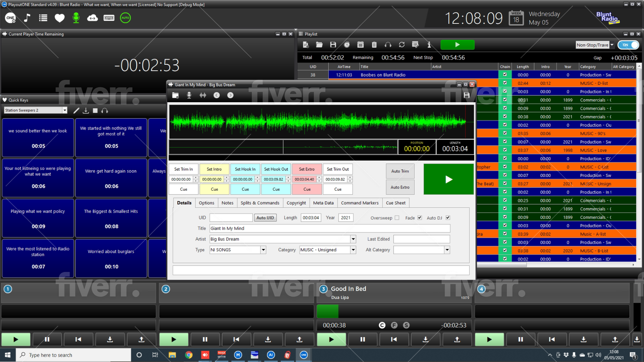Open the Category MUSIC - Unsigned dropdown
Image resolution: width=644 pixels, height=362 pixels.
coord(353,250)
